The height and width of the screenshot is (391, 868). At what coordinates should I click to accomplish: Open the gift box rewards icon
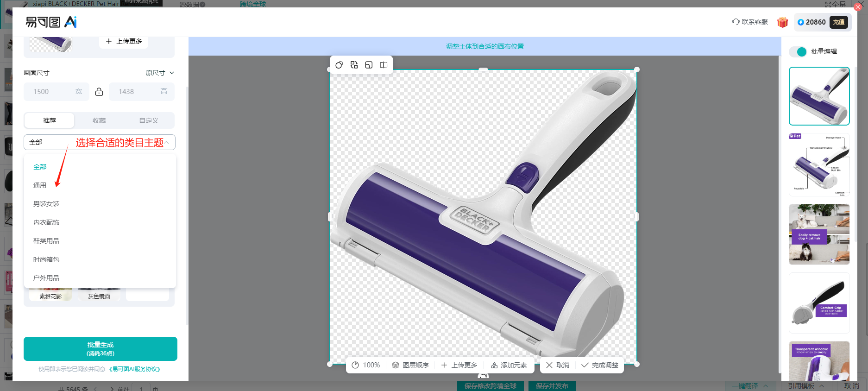tap(782, 22)
